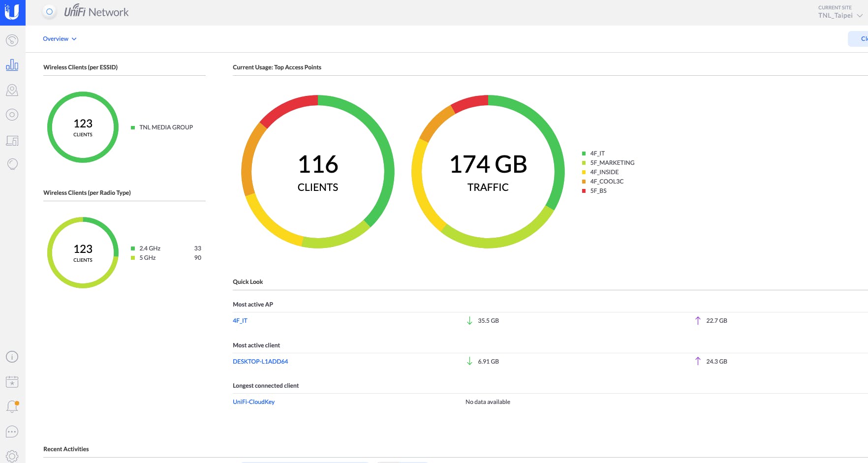Click the 116 Clients donut chart center
The height and width of the screenshot is (463, 868).
tap(318, 172)
